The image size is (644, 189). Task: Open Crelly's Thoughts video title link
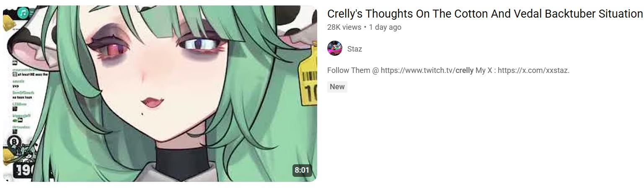[485, 14]
